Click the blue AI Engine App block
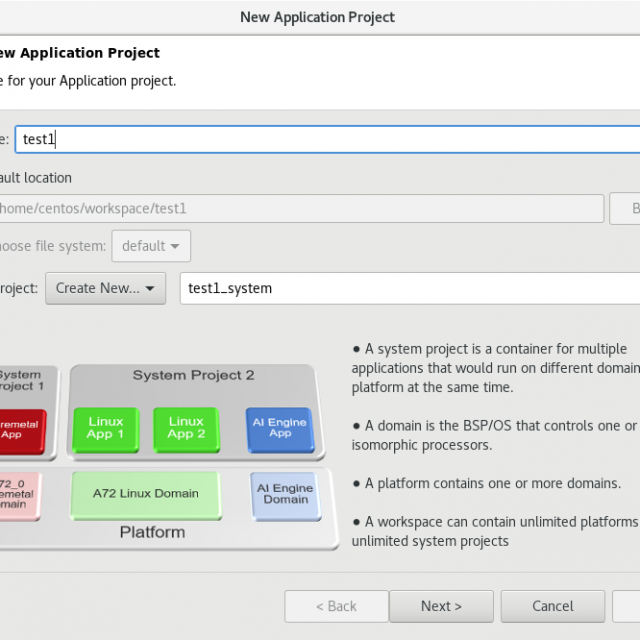The width and height of the screenshot is (640, 640). click(279, 427)
